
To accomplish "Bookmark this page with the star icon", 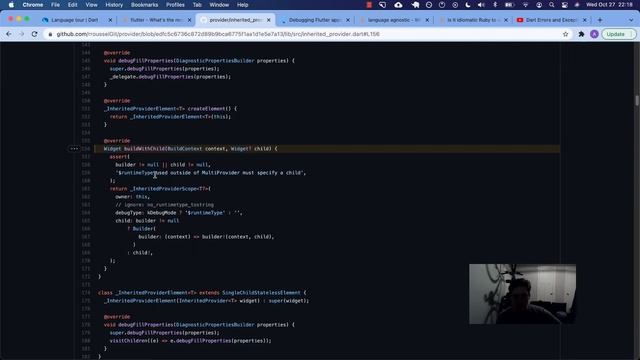I will tap(565, 34).
